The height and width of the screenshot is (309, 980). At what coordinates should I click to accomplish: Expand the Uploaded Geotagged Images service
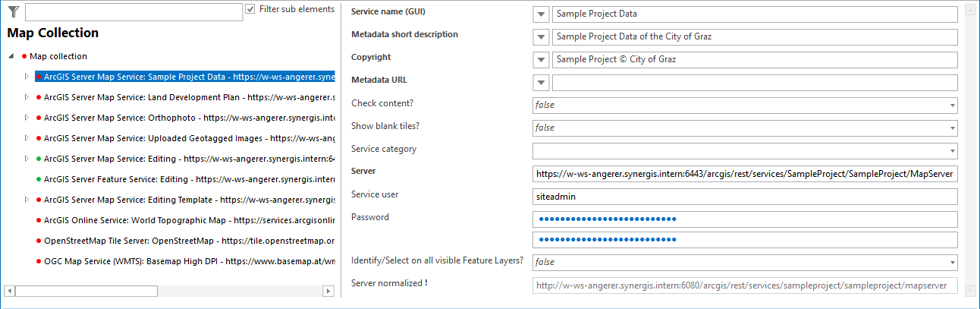click(x=27, y=138)
